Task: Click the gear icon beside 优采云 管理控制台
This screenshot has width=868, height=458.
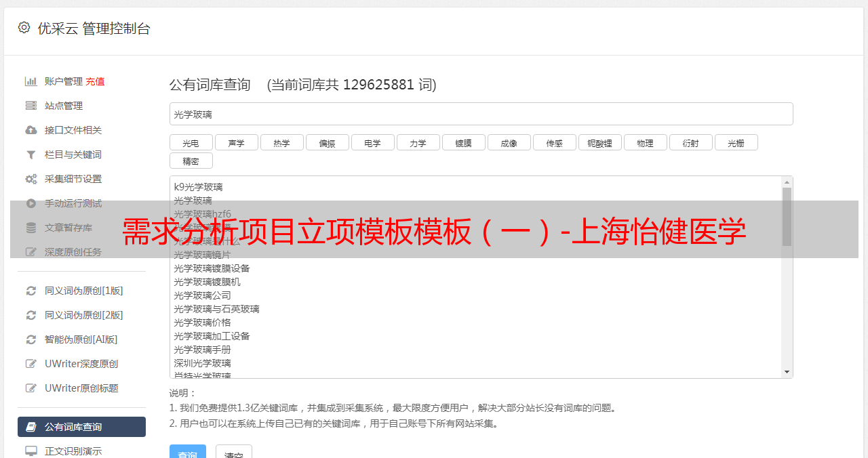Action: [x=24, y=28]
